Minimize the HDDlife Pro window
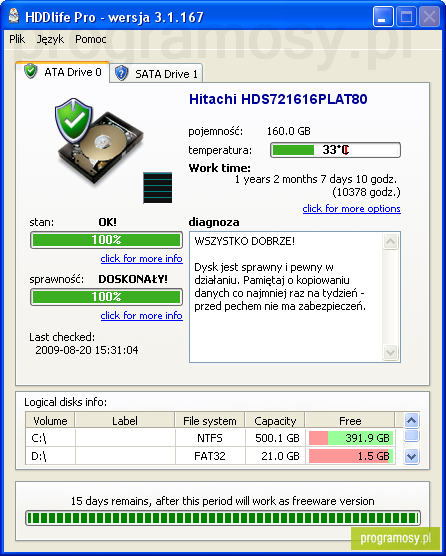The image size is (446, 556). coord(383,17)
